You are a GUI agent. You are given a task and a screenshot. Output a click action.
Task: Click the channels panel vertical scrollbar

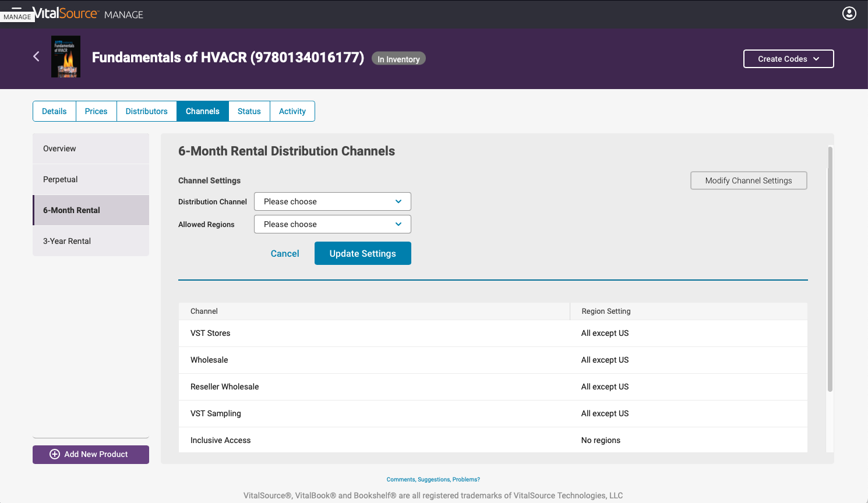point(830,269)
